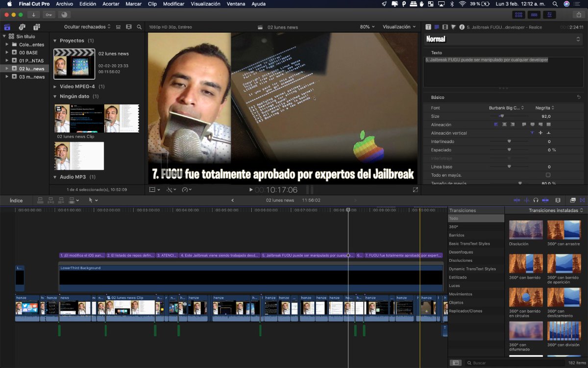Toggle headphones audio skimming icon
Image resolution: width=588 pixels, height=368 pixels.
(536, 200)
